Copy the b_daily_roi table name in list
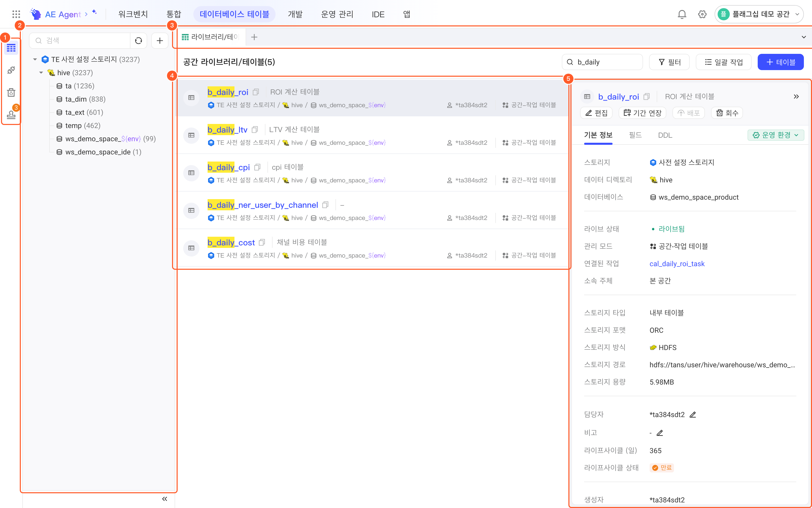Image resolution: width=812 pixels, height=508 pixels. point(256,92)
